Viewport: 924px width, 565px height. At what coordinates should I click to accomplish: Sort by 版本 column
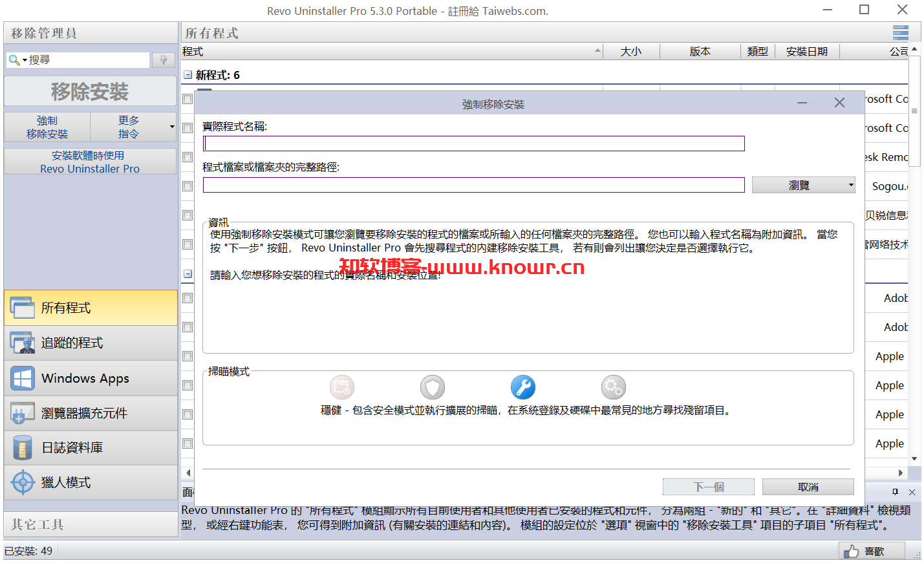pyautogui.click(x=700, y=51)
